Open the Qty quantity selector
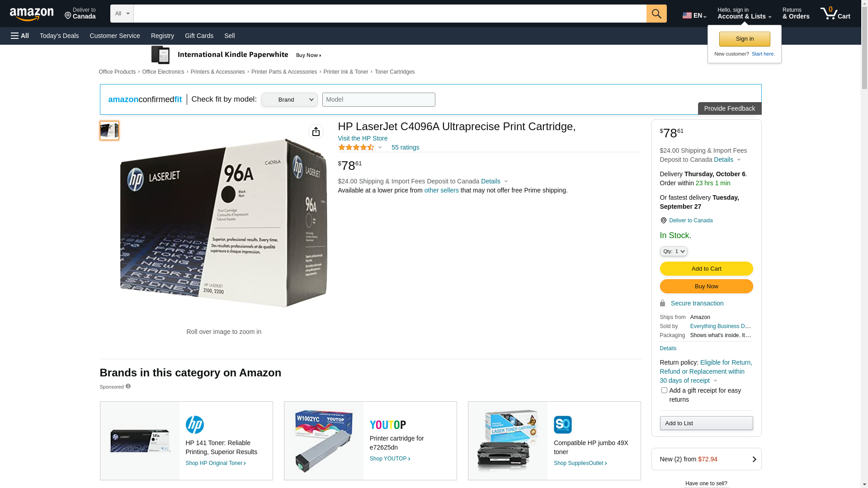This screenshot has height=488, width=868. click(x=674, y=251)
